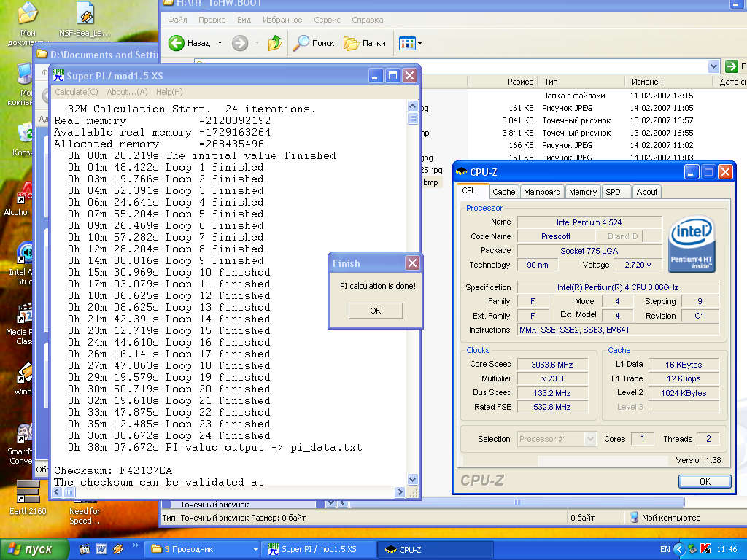The image size is (747, 560).
Task: Click the CPU-Z taskbar button
Action: point(435,549)
